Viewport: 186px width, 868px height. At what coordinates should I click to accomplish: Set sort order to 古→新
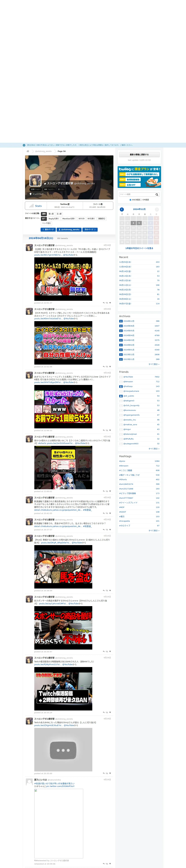[x=59, y=214]
